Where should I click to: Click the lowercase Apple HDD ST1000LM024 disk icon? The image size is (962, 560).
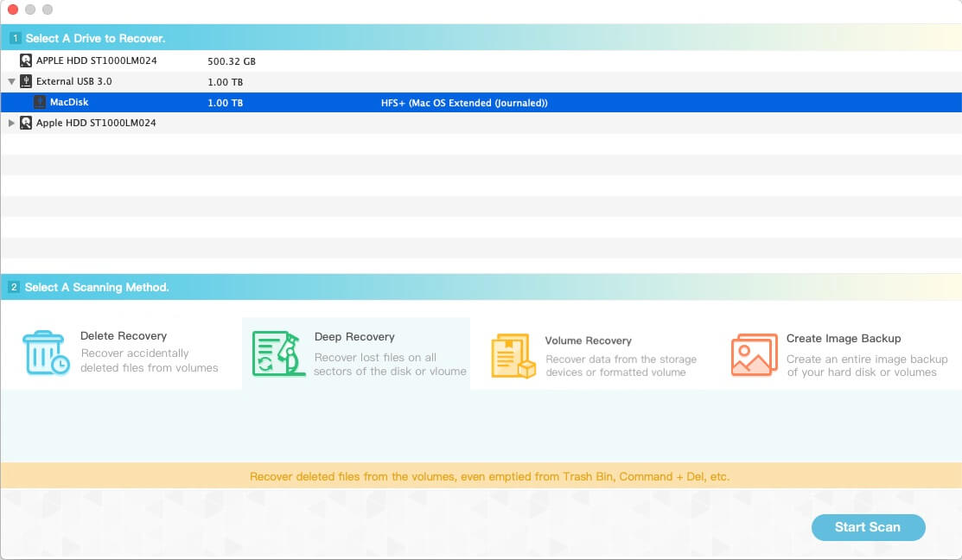click(x=25, y=123)
